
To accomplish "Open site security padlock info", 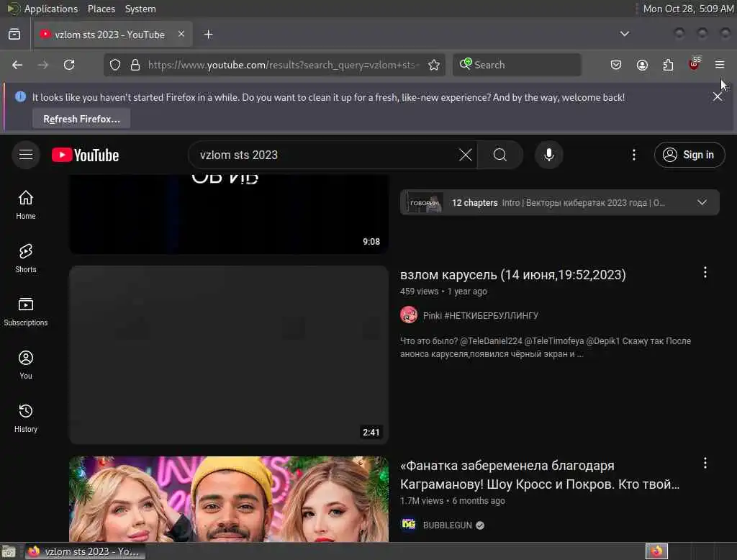I will [x=135, y=65].
